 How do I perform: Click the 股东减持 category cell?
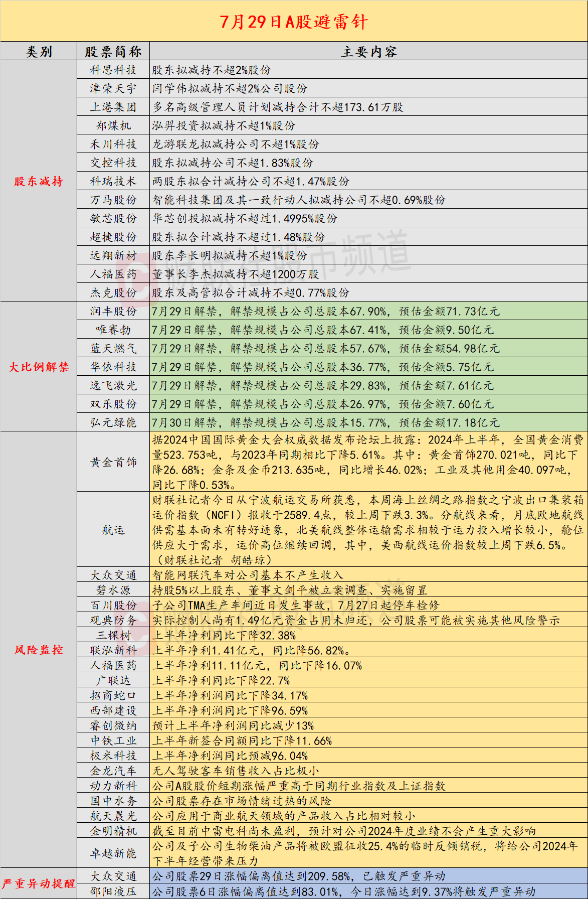(x=39, y=181)
